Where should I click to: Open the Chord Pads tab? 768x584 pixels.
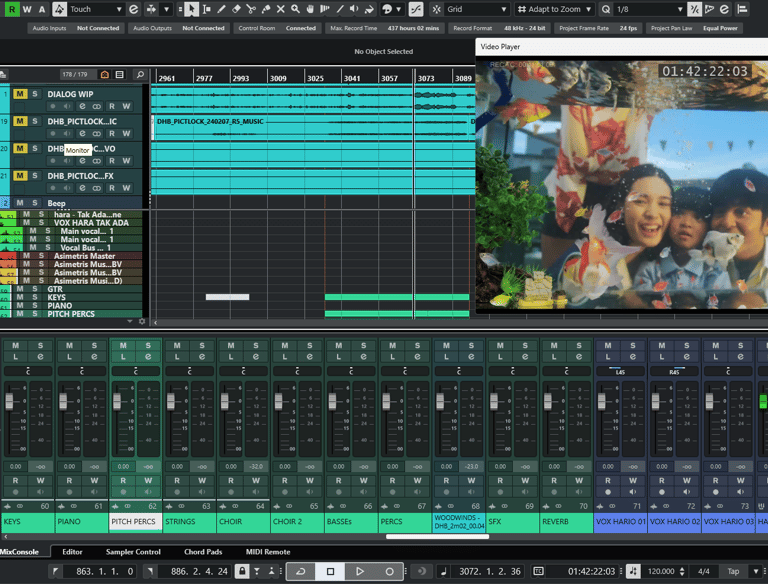(202, 552)
